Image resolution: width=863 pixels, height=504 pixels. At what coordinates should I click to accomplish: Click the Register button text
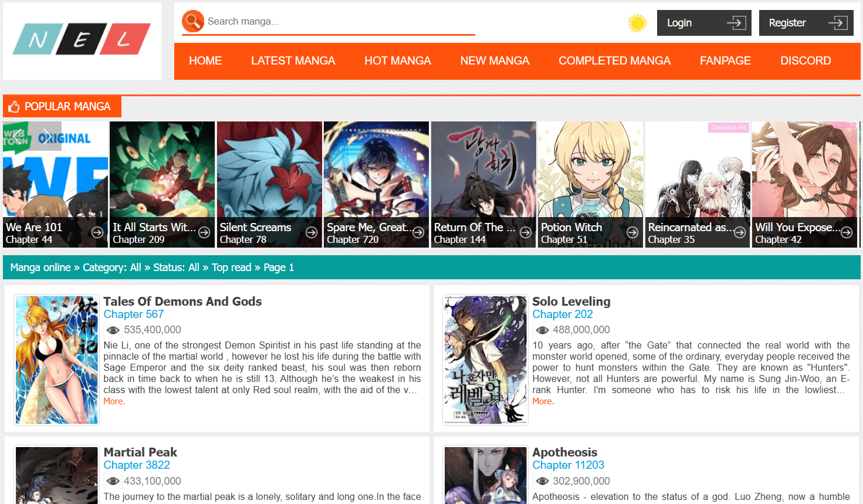click(787, 23)
